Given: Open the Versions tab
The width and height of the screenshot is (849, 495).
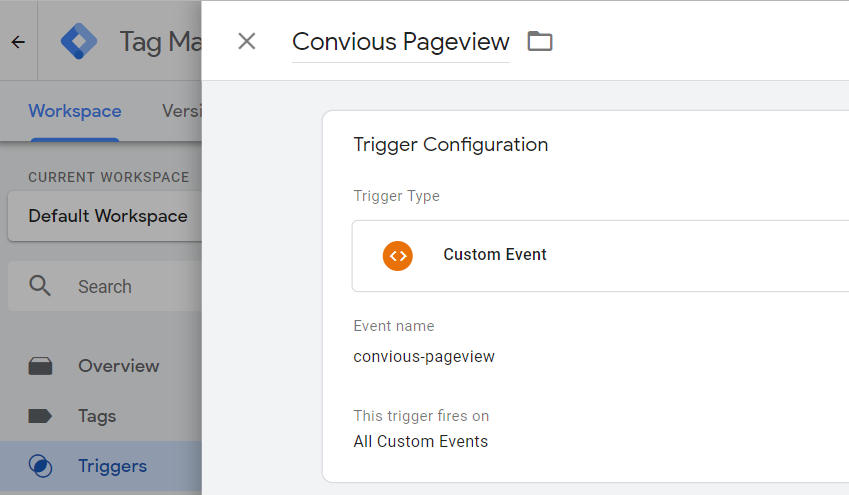Looking at the screenshot, I should pos(182,111).
